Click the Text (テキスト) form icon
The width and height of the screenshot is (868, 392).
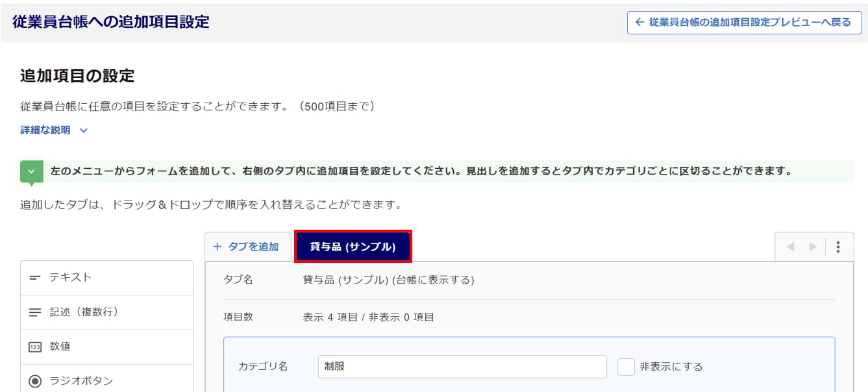coord(35,278)
